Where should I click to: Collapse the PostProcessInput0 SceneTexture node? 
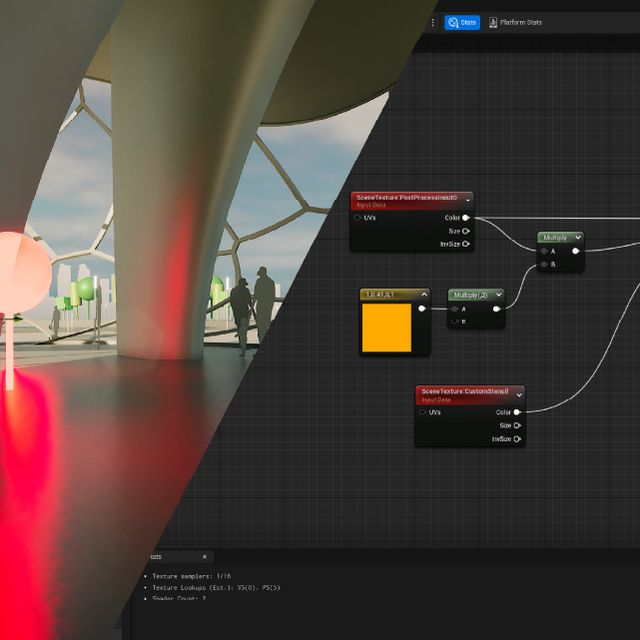(x=467, y=199)
